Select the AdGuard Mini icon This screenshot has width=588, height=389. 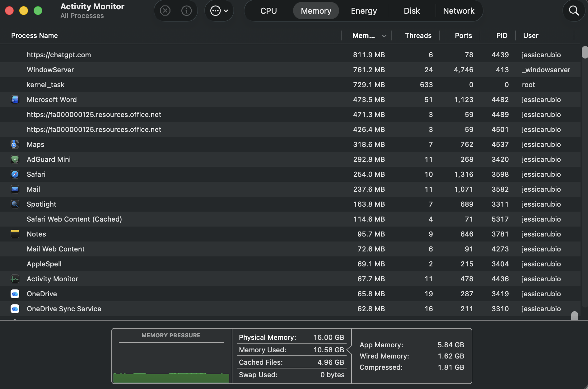point(15,159)
